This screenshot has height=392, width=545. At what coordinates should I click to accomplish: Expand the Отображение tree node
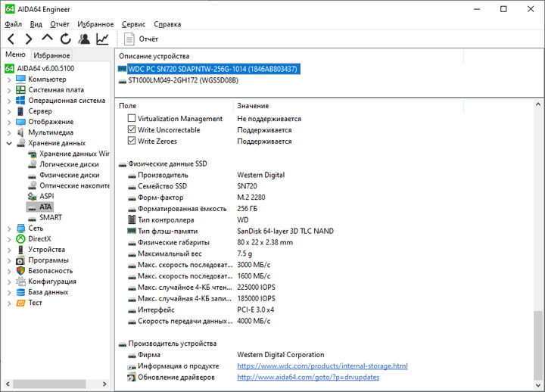(x=9, y=123)
